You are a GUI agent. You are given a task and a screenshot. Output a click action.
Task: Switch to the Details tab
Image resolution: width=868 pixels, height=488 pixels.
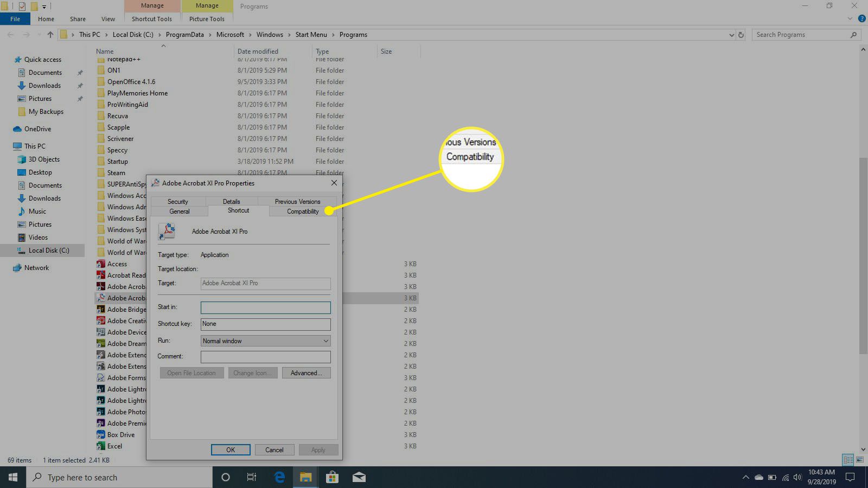coord(231,201)
